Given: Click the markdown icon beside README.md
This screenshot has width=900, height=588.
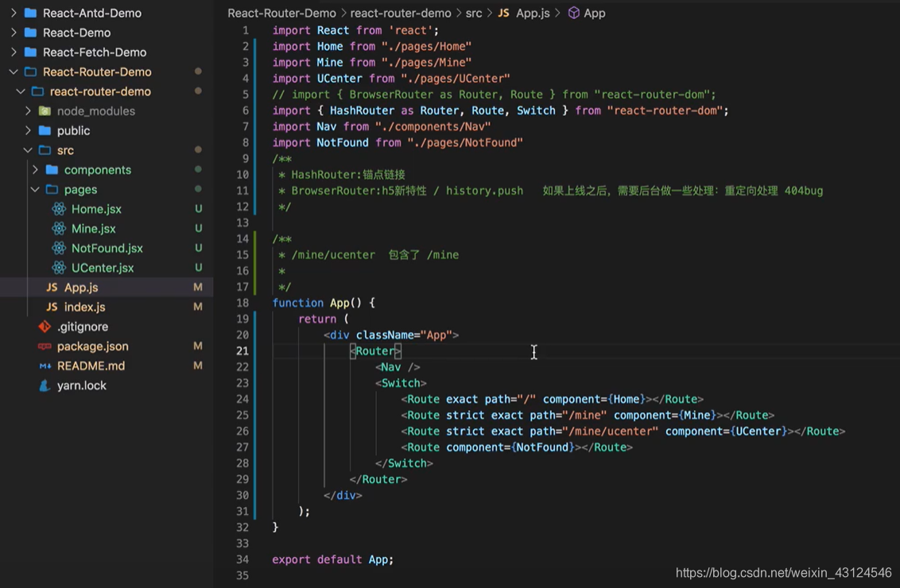Looking at the screenshot, I should [x=45, y=366].
